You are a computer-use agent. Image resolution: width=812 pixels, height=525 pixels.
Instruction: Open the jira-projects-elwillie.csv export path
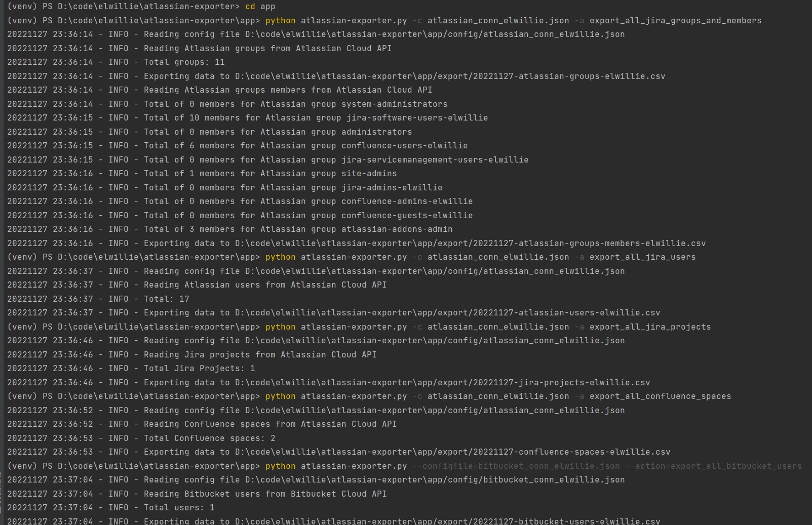coord(442,383)
